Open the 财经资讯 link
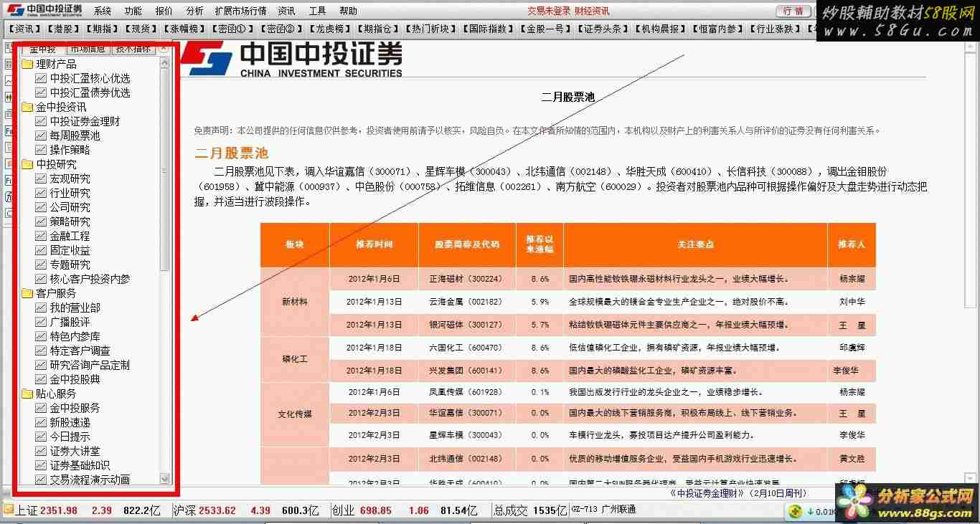 (592, 11)
